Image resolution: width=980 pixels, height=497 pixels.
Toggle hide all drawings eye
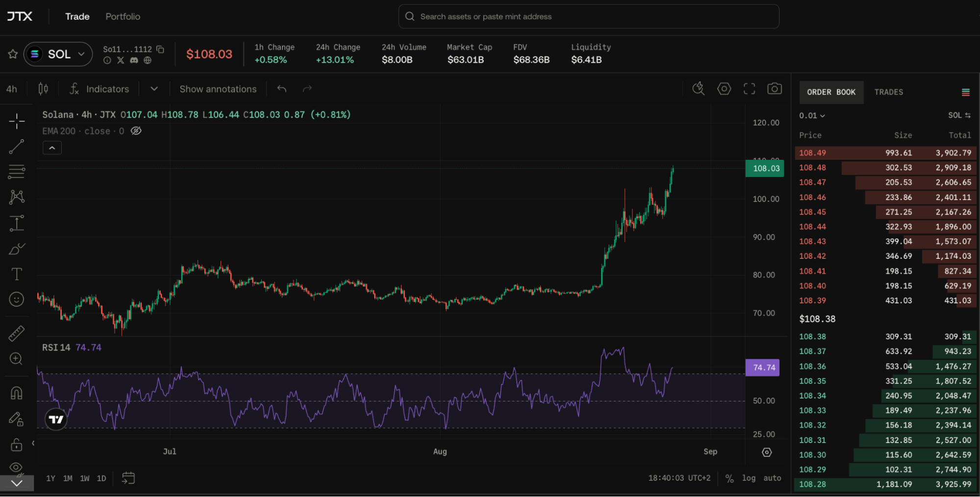click(17, 468)
